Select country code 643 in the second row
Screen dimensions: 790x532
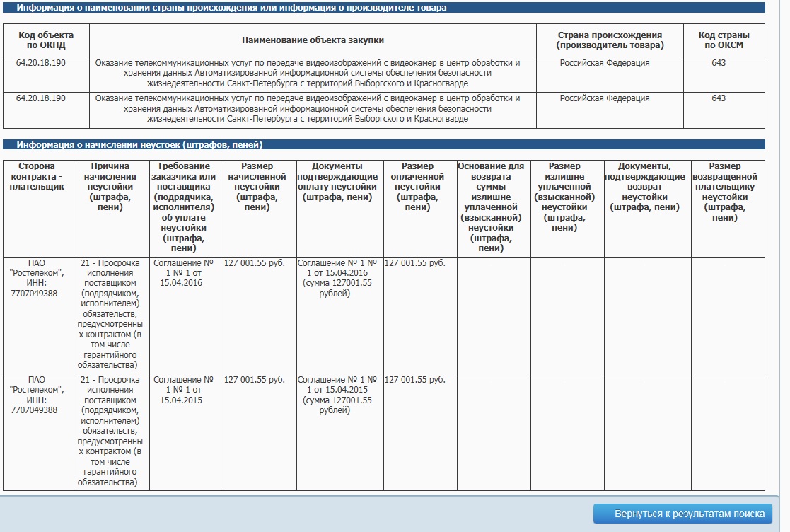719,98
